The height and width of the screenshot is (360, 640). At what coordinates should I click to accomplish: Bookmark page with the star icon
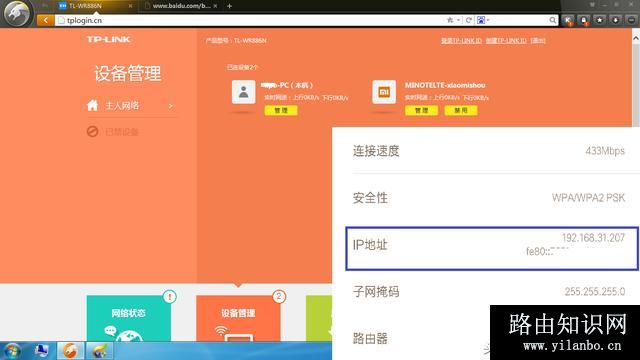click(x=450, y=20)
